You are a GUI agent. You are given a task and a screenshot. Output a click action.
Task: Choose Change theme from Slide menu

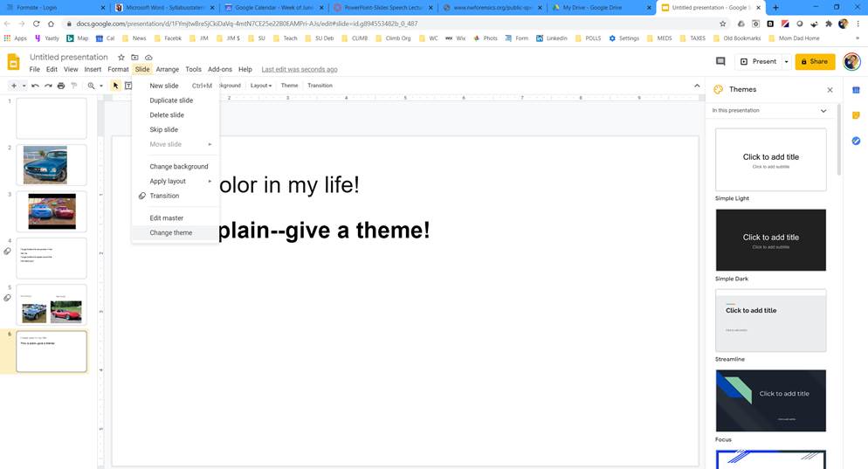coord(171,233)
